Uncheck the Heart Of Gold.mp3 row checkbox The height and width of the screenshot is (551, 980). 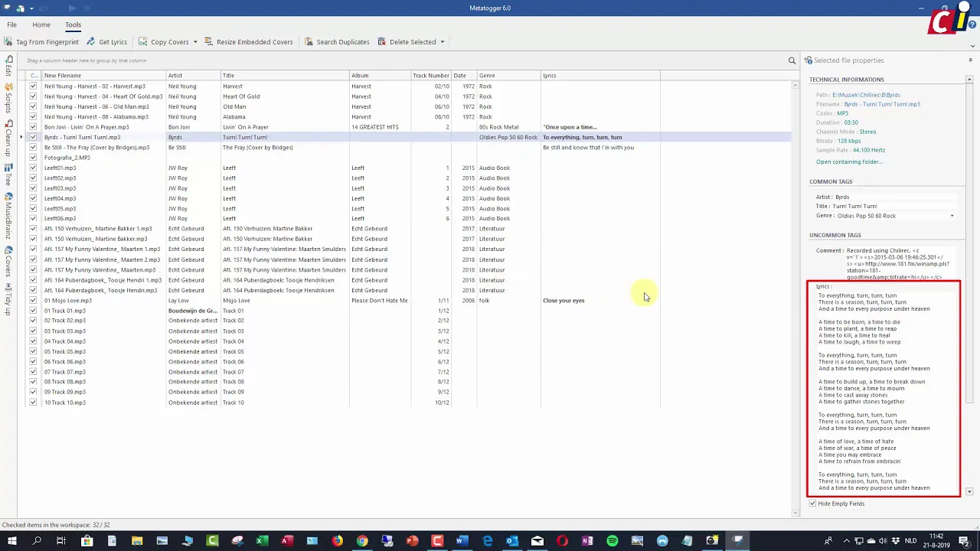tap(33, 96)
